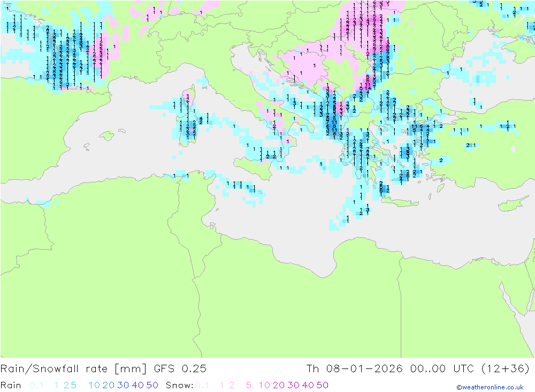Select the Rain 20 legend color value
Screen dimensions: 535x392
(109, 385)
